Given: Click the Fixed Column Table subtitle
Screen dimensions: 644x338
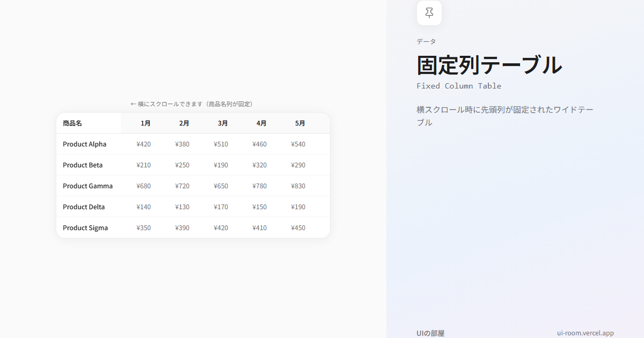Looking at the screenshot, I should point(459,86).
